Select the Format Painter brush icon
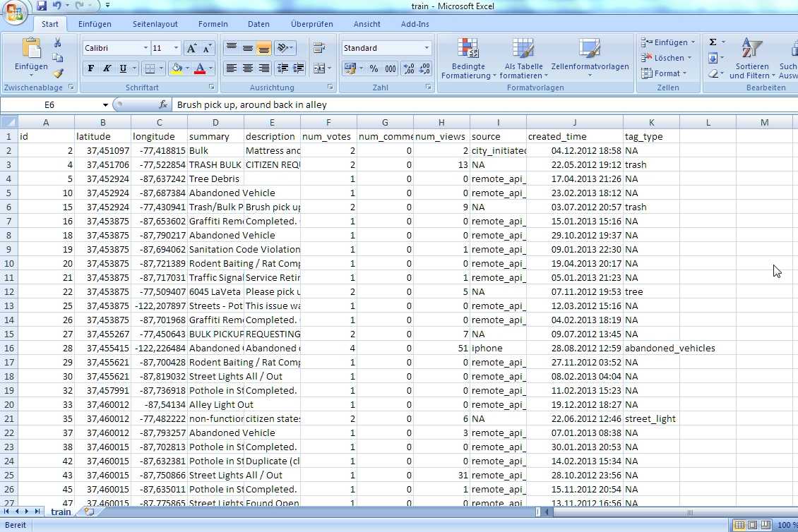The width and height of the screenshot is (798, 532). [x=58, y=73]
